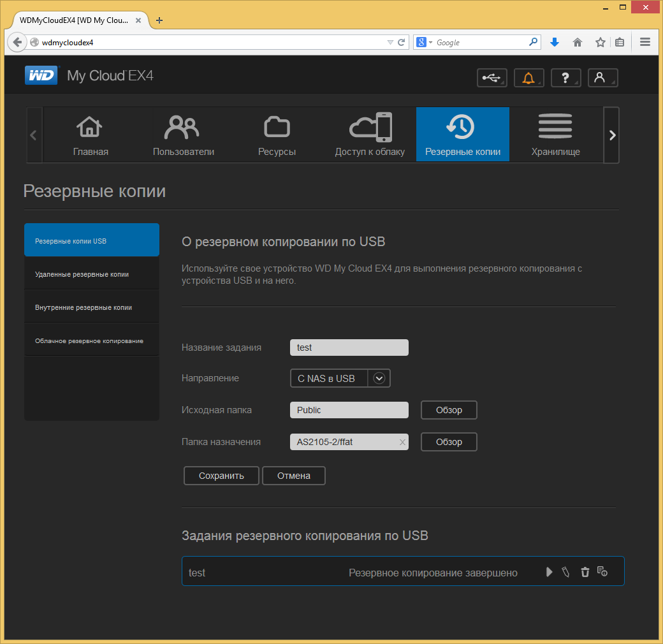Select Облачное резервное копирование in sidebar
This screenshot has height=644, width=663.
pyautogui.click(x=92, y=340)
